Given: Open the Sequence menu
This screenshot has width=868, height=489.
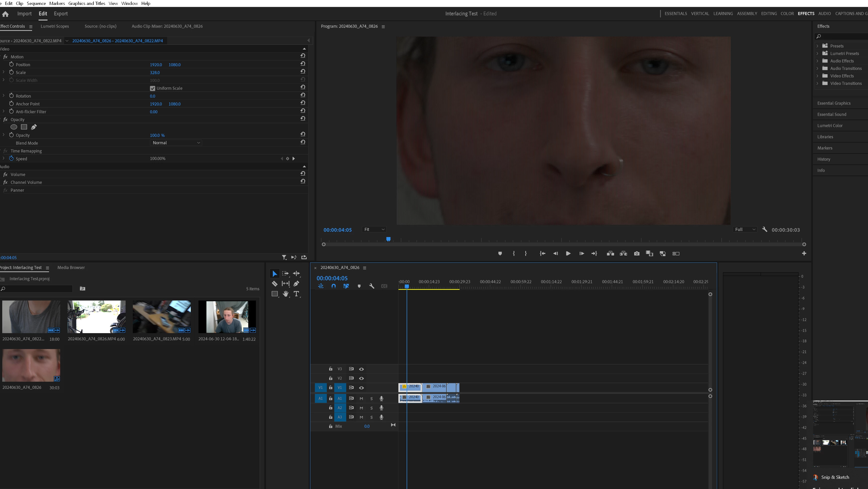Looking at the screenshot, I should tap(36, 3).
